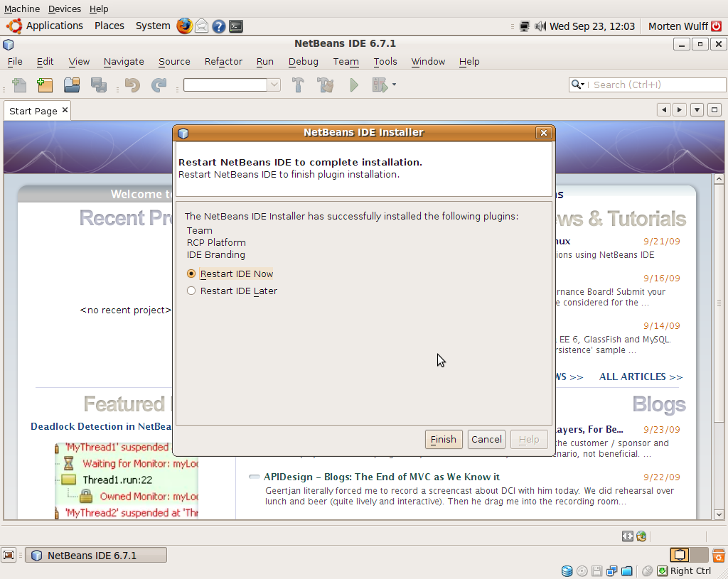
Task: Open the Debug icon dropdown arrow
Action: pyautogui.click(x=394, y=85)
